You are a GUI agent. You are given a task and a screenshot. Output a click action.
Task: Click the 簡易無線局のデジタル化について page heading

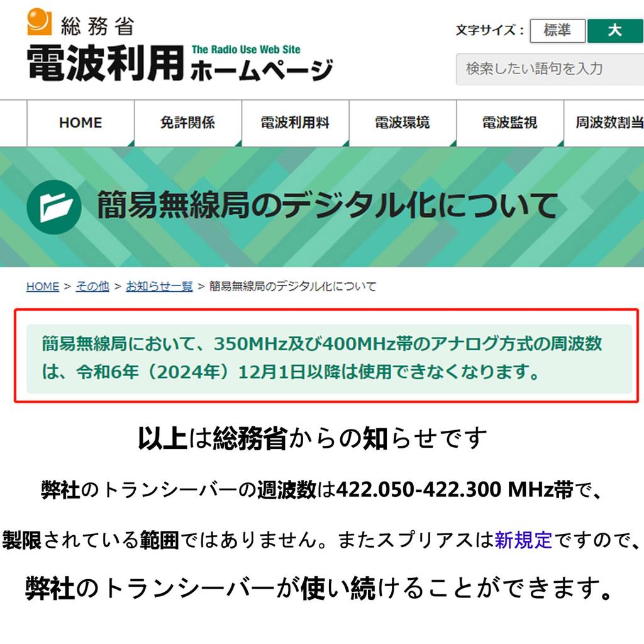click(327, 205)
